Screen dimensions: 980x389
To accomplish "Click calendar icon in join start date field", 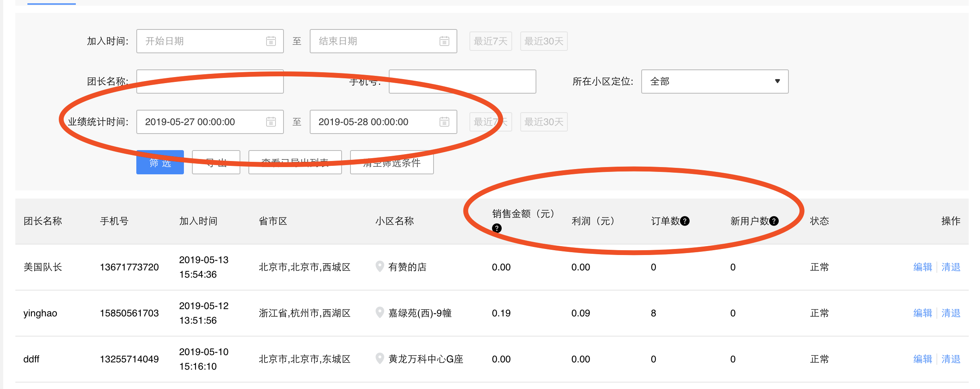I will 271,41.
